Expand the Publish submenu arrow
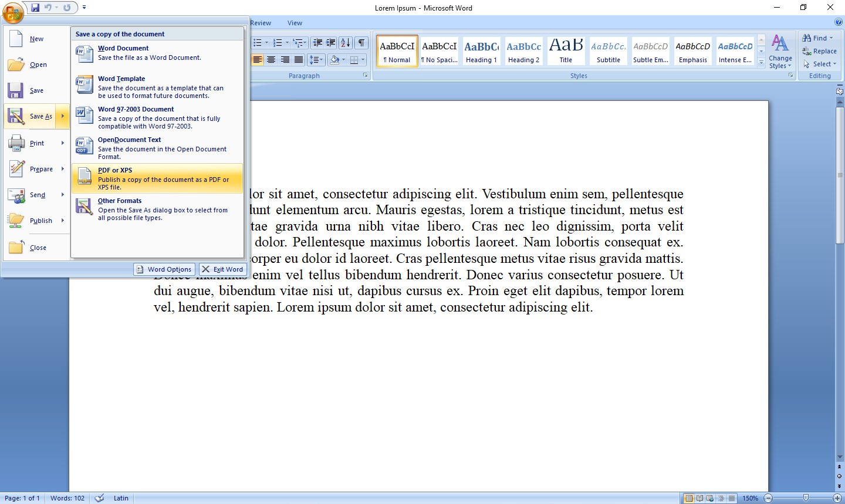 pos(63,221)
